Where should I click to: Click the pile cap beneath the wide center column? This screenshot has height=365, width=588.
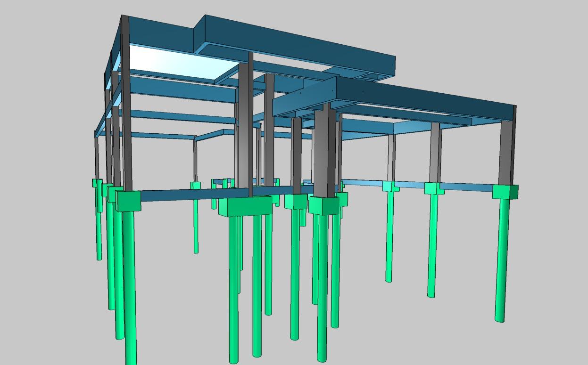coord(323,205)
